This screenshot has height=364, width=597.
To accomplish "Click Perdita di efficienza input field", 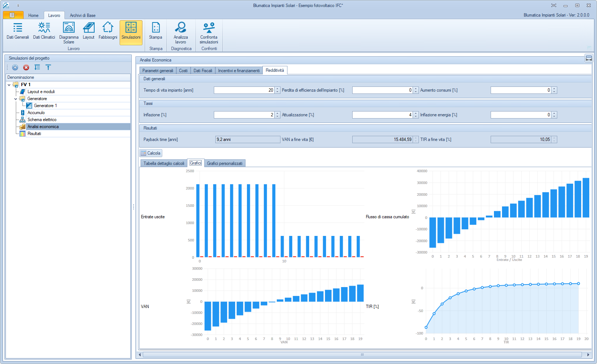I will 382,90.
